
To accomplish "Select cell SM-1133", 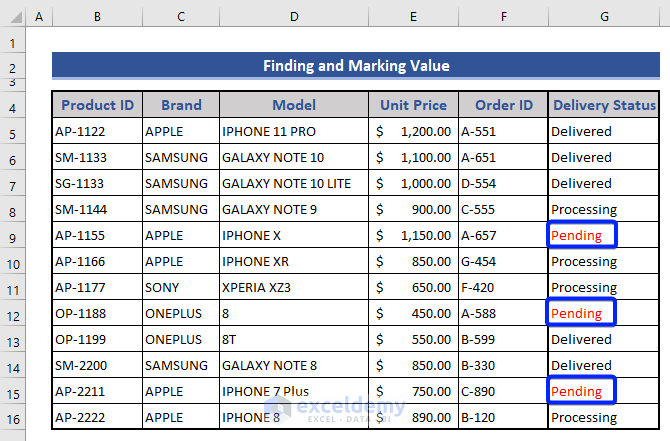I will point(97,157).
